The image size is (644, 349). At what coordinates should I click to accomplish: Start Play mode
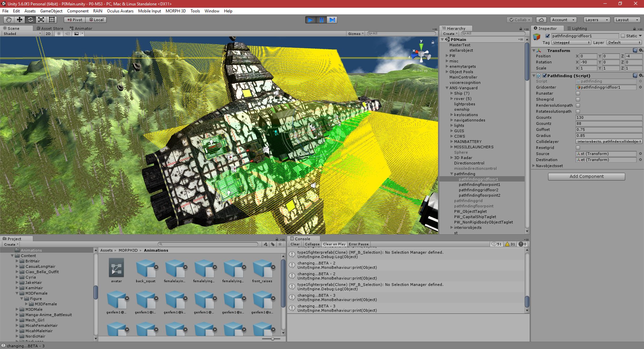coord(311,20)
